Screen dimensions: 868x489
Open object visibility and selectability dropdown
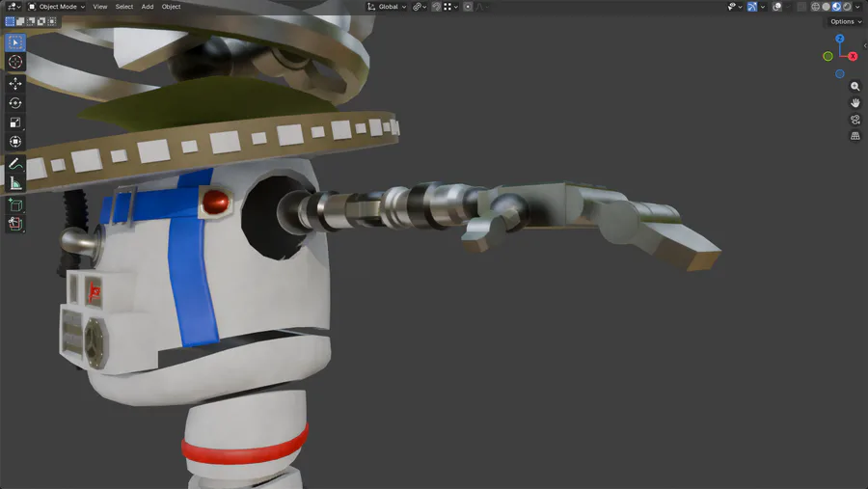735,7
